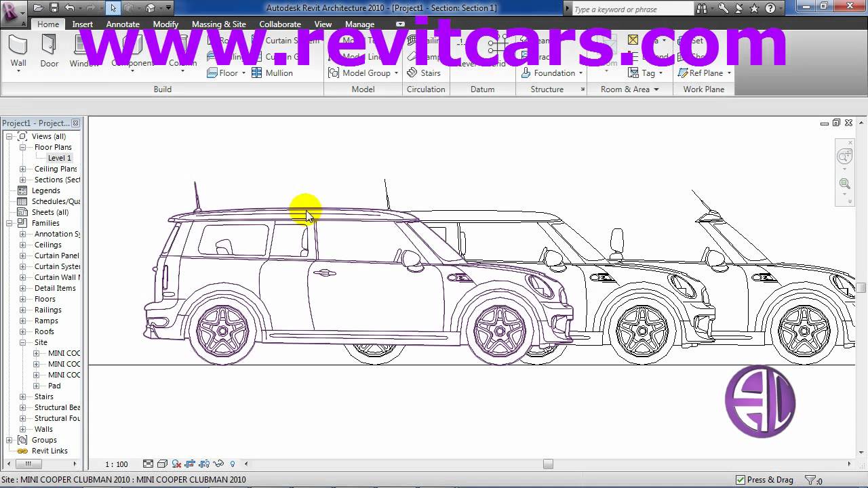
Task: Click the zoom magnifier in navigation bar
Action: click(x=844, y=184)
